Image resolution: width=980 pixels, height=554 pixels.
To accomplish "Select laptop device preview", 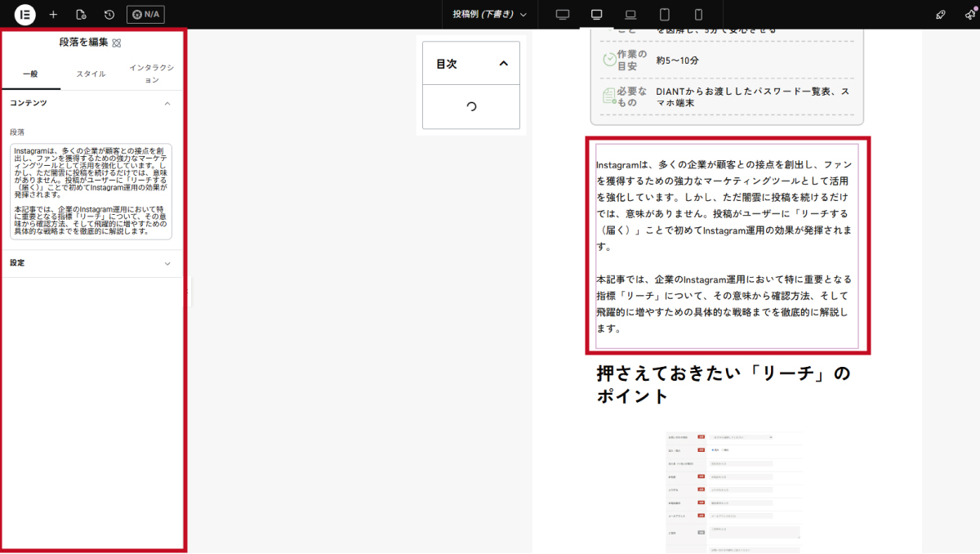I will [x=630, y=15].
